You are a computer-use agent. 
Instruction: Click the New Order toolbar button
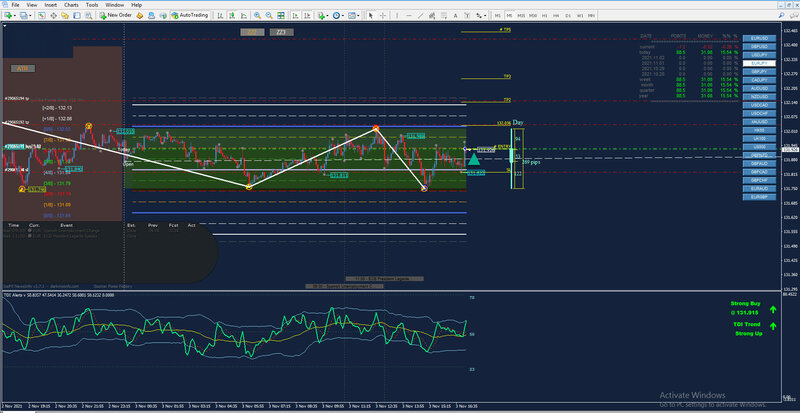[115, 16]
